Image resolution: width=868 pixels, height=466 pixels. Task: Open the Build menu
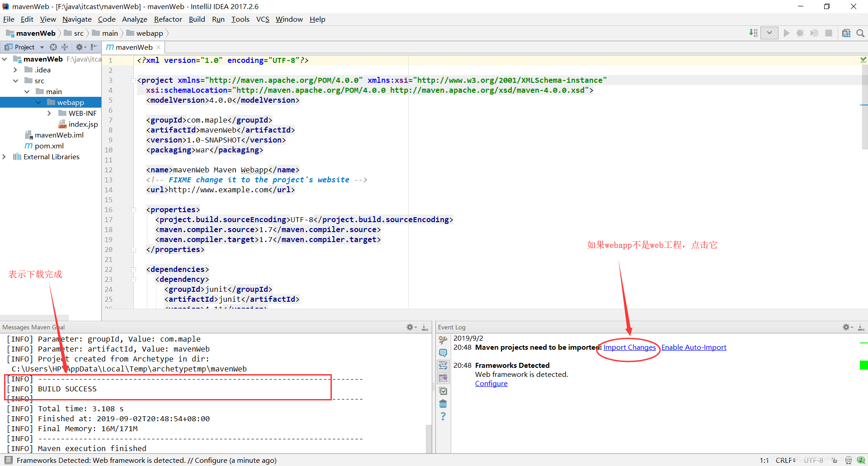197,19
